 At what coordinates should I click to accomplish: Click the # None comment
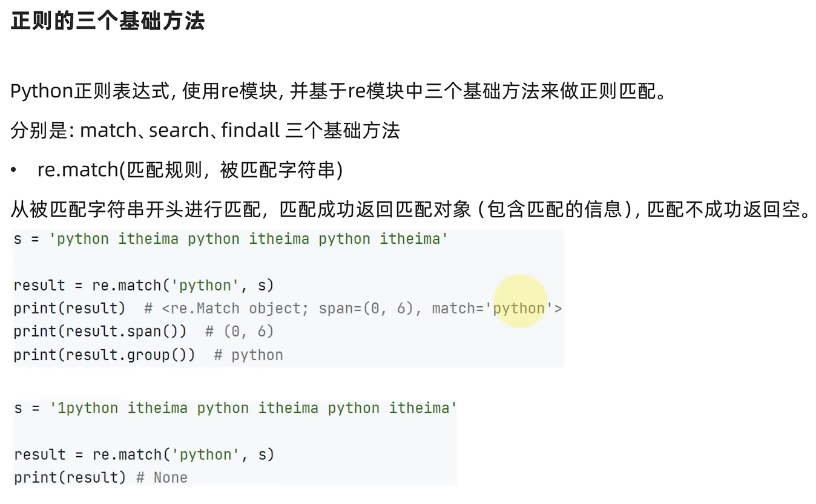point(162,478)
